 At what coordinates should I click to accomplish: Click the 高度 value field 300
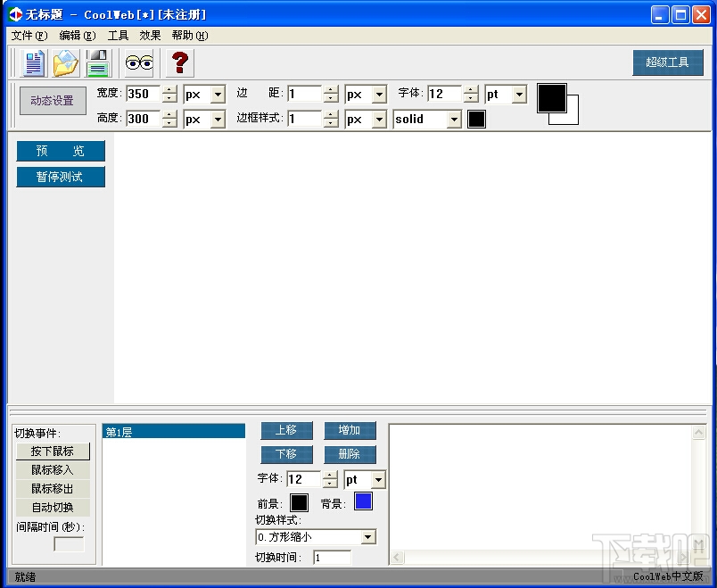(x=144, y=119)
